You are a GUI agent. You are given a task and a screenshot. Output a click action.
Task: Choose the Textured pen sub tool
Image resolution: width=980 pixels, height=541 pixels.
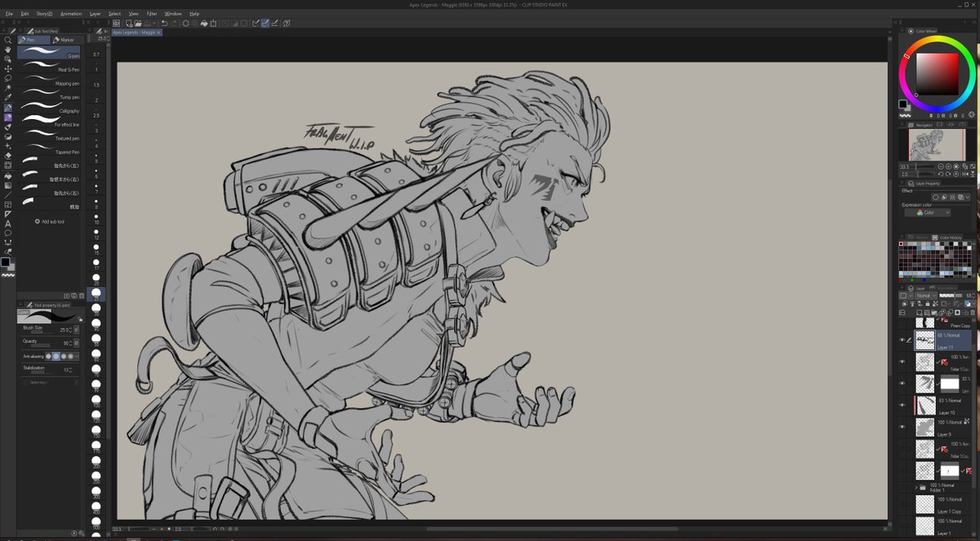[49, 137]
